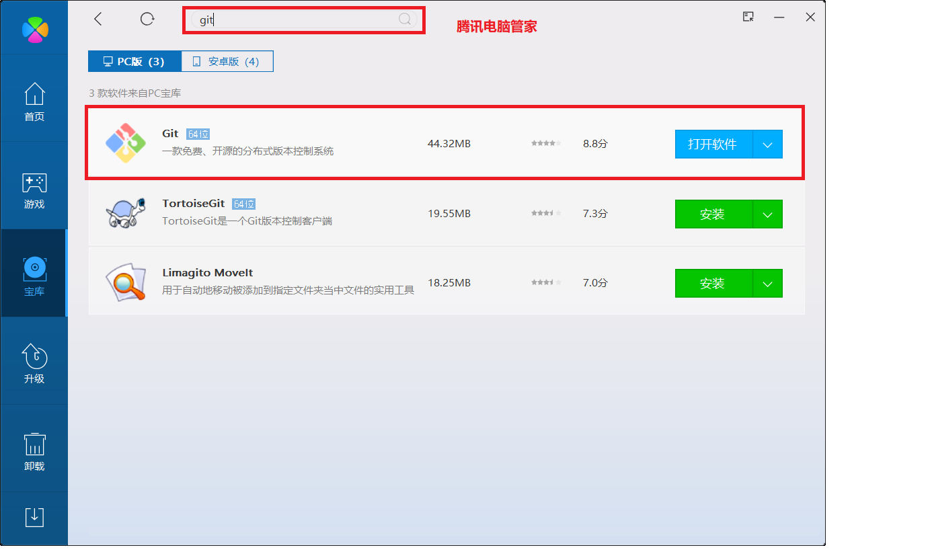Click 安装 button for Limagito MoveIt
This screenshot has height=560, width=930.
713,283
